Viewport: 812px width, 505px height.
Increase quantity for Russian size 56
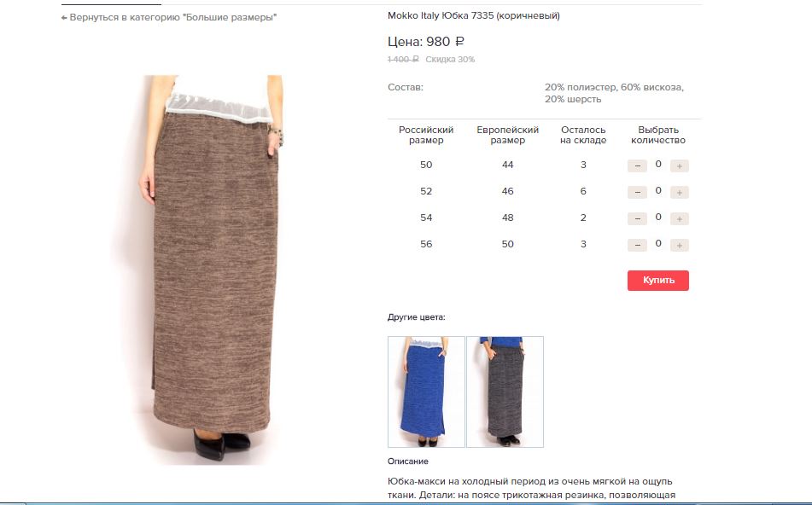(680, 246)
